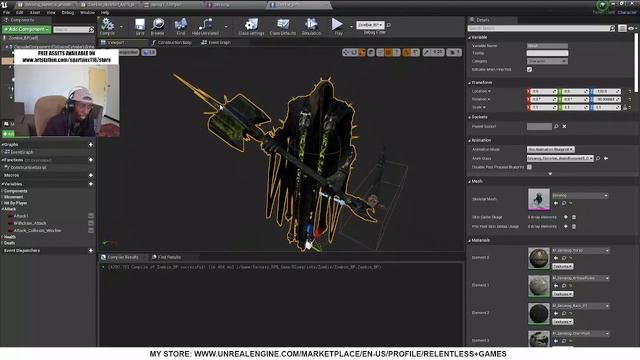This screenshot has width=640, height=360.
Task: Open the Edit menu
Action: [19, 13]
